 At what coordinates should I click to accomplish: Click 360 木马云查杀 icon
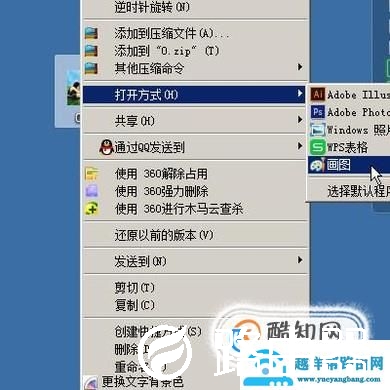coord(92,209)
